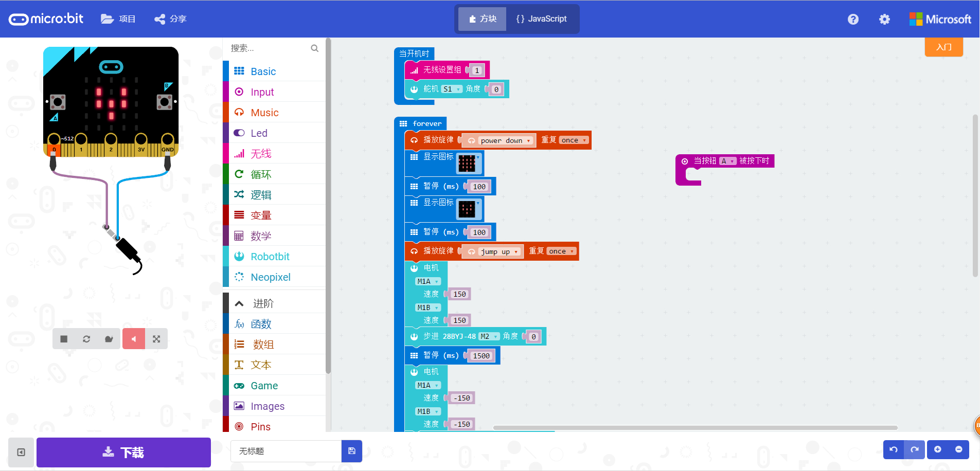The width and height of the screenshot is (980, 471).
Task: Open the Images category
Action: click(274, 406)
